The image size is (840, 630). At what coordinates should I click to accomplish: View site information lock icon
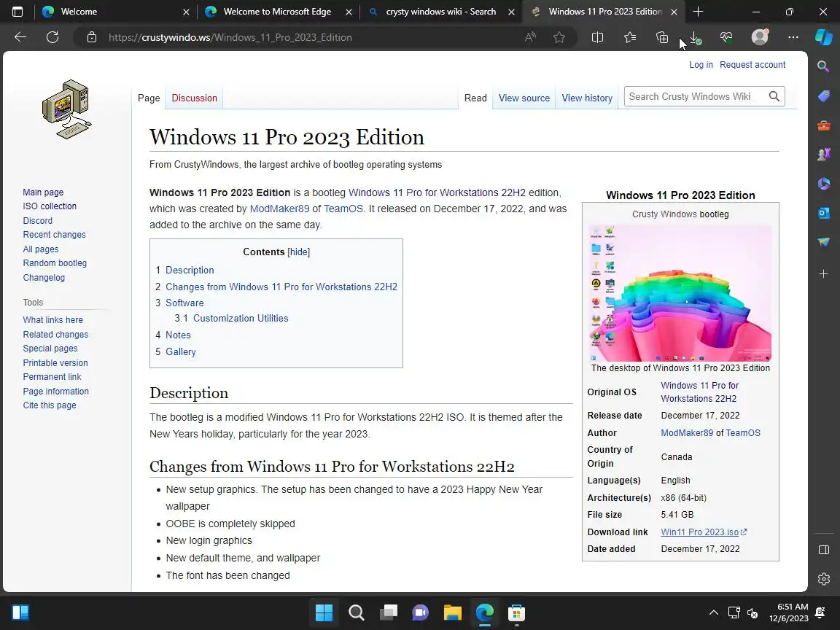pyautogui.click(x=92, y=37)
